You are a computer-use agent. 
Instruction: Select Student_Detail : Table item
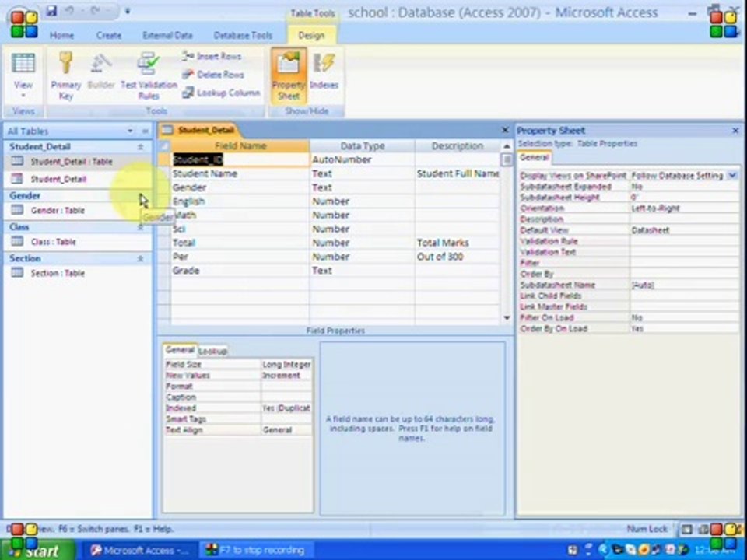tap(72, 162)
